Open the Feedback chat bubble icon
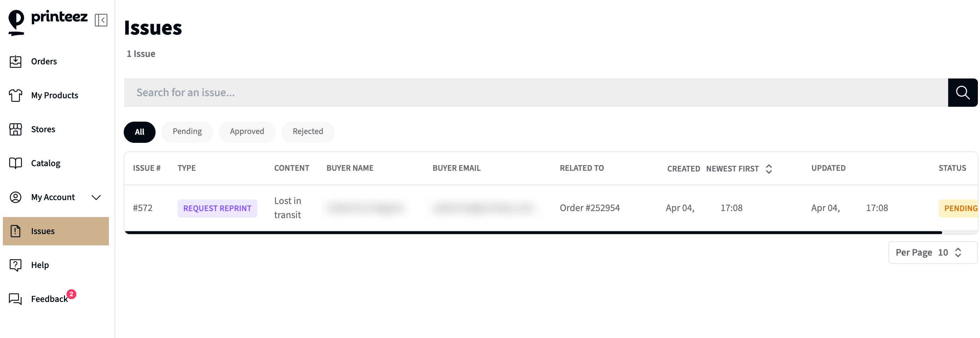The width and height of the screenshot is (980, 338). [x=16, y=299]
